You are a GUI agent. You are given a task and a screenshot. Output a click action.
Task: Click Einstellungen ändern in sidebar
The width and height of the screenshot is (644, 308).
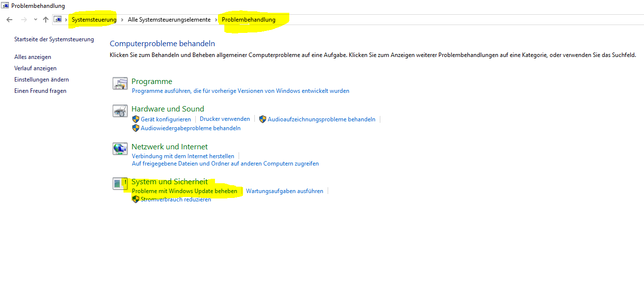click(x=41, y=80)
